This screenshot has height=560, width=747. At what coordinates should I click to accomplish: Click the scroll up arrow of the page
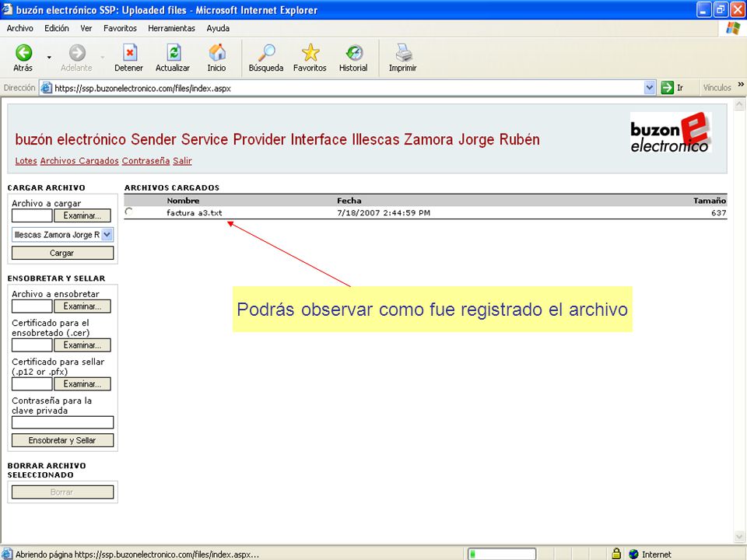[739, 104]
